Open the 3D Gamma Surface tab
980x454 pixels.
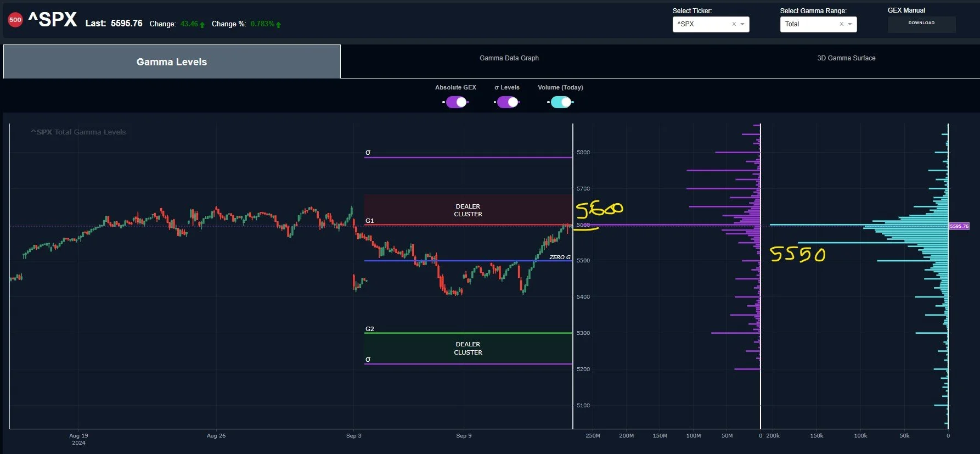pyautogui.click(x=846, y=58)
